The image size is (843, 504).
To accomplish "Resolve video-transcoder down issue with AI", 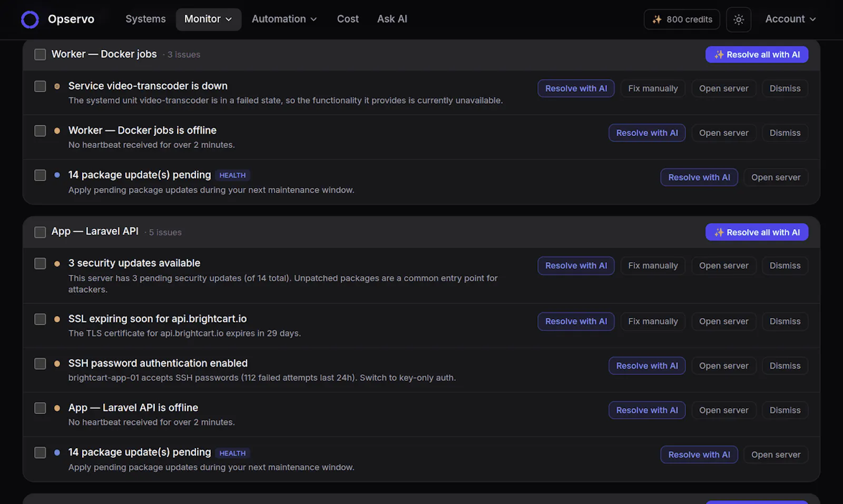I will 576,88.
